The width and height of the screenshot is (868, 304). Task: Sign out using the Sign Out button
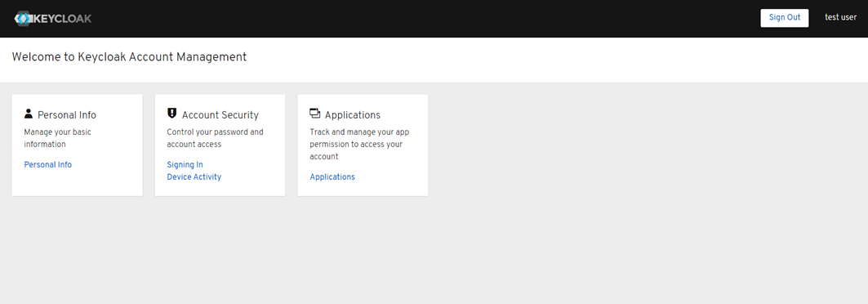coord(785,18)
